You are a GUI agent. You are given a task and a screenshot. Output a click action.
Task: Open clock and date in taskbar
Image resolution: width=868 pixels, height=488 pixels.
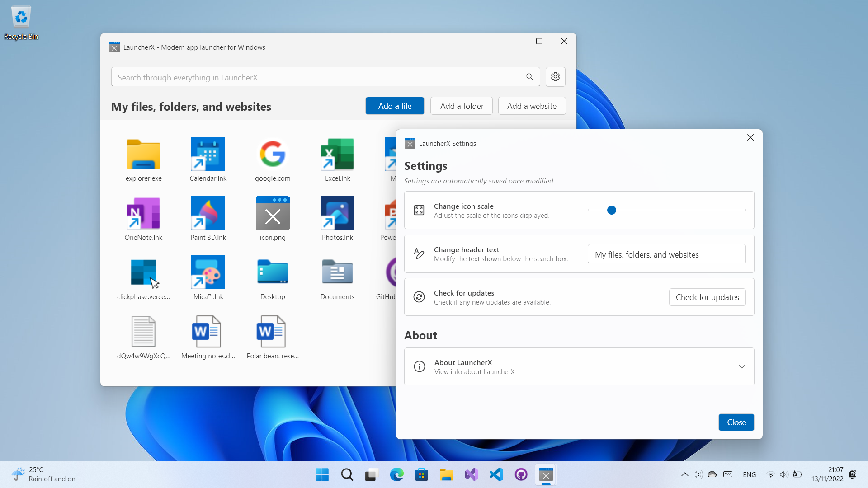click(827, 474)
